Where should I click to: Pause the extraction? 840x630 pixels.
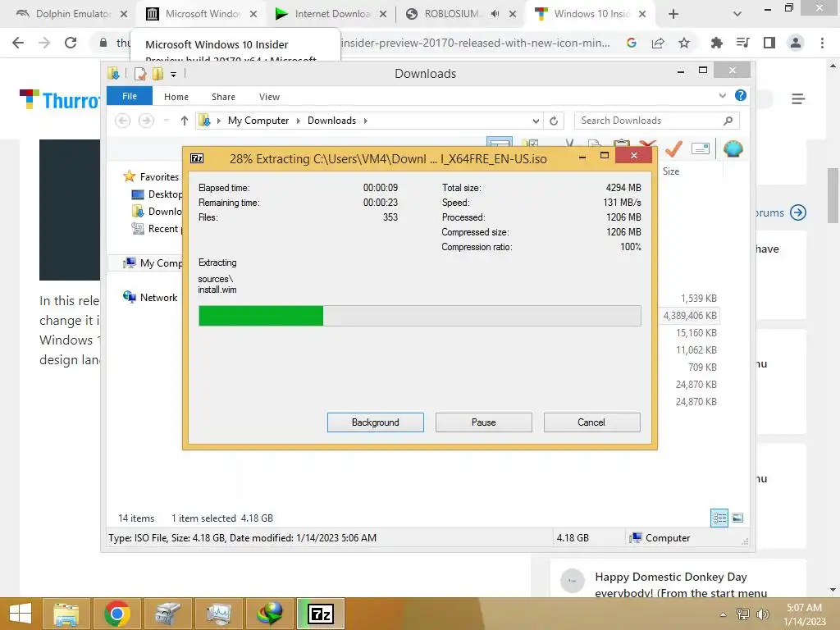[x=484, y=422]
